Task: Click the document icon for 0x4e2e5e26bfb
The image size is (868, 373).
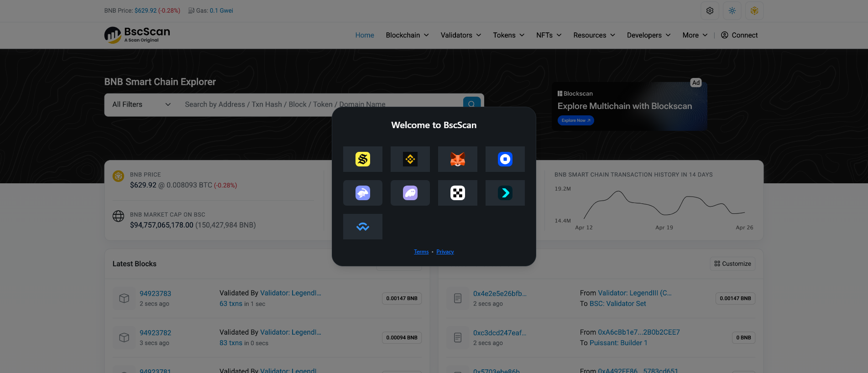Action: (458, 298)
